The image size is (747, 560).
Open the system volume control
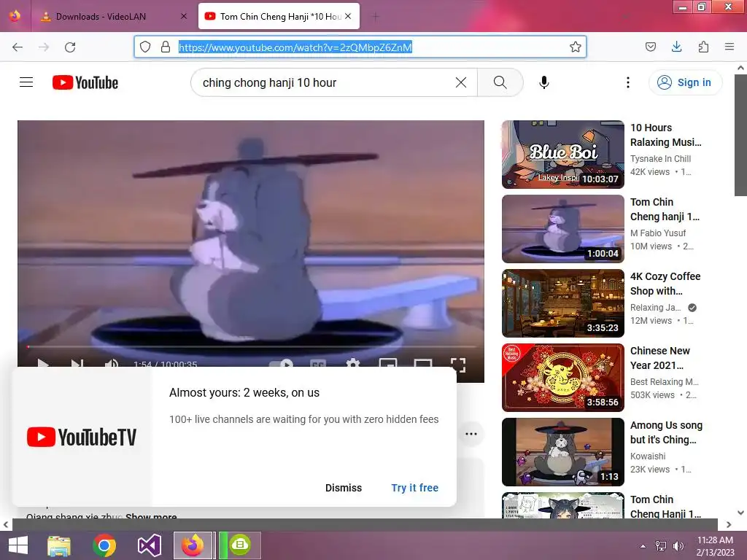pyautogui.click(x=678, y=545)
